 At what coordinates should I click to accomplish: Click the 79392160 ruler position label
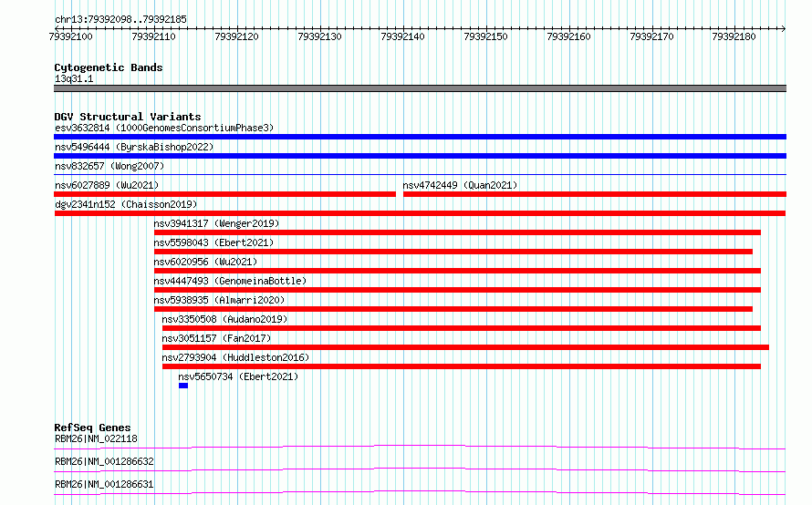(x=568, y=36)
